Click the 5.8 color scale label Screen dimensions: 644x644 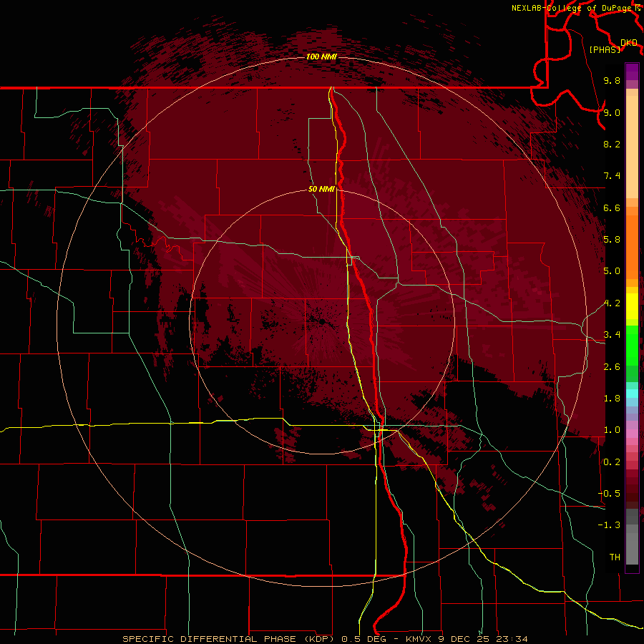click(612, 240)
